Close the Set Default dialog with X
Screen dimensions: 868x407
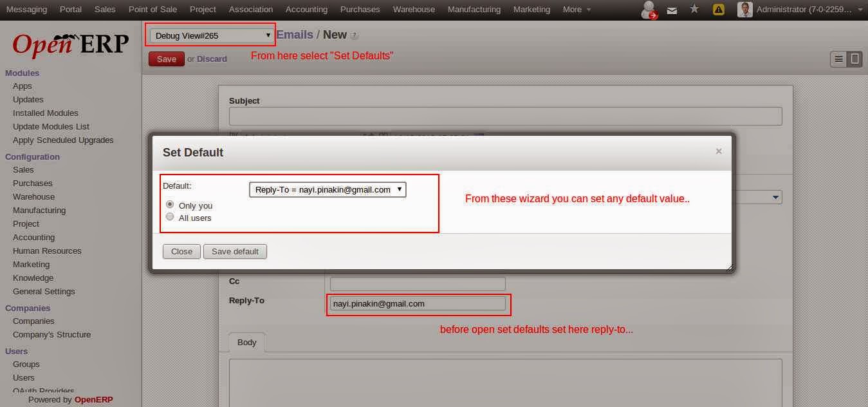point(719,151)
